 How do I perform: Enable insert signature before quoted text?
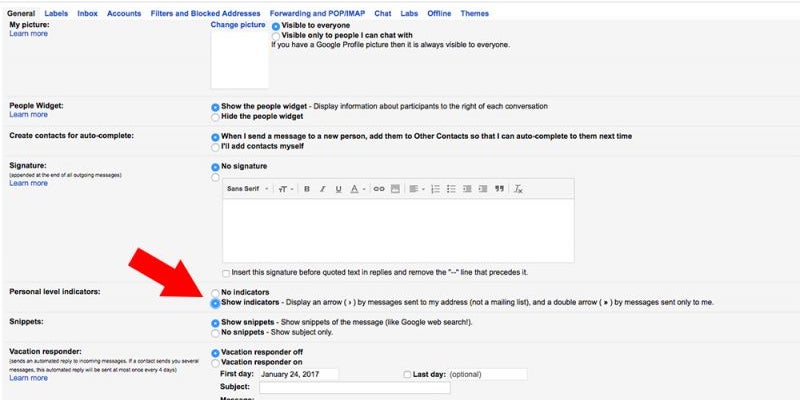226,273
